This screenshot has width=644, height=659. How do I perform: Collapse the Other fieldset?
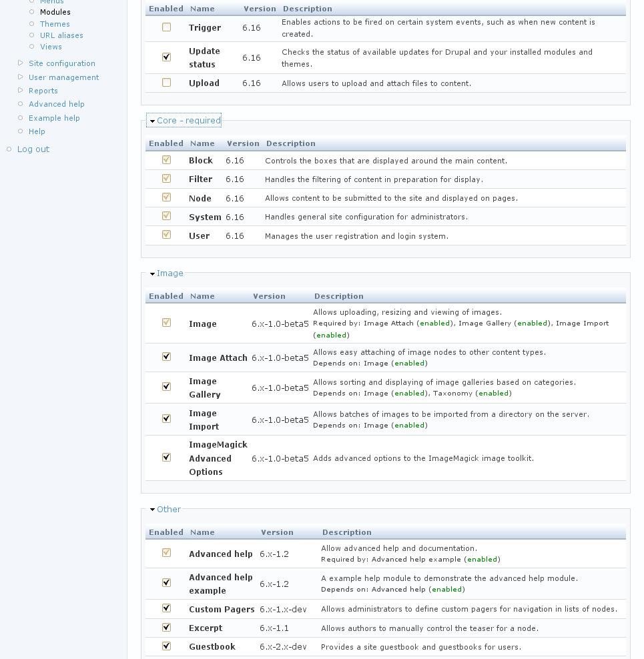(x=169, y=509)
